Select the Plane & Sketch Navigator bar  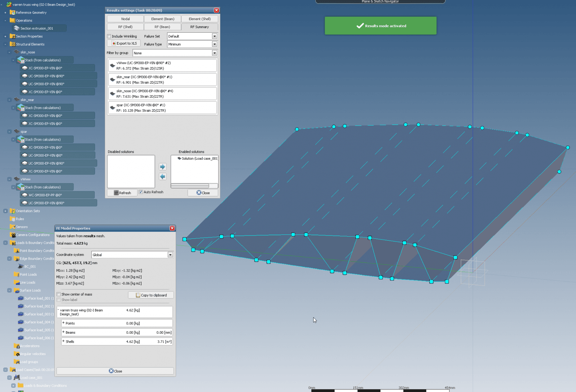coord(380,2)
